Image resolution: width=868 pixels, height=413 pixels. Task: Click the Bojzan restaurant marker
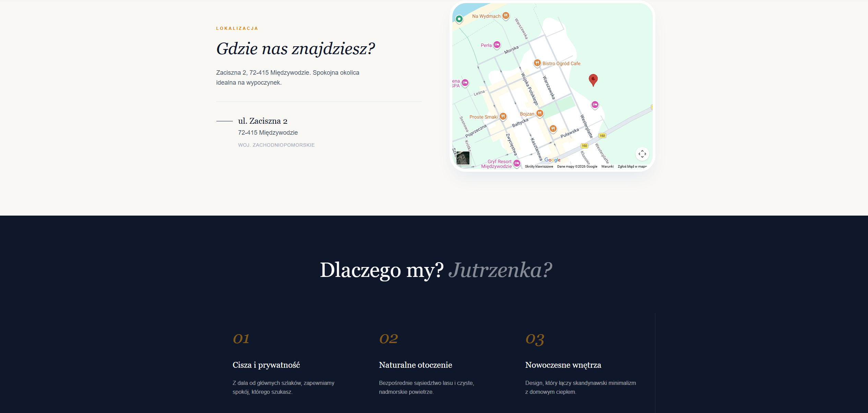coord(539,113)
